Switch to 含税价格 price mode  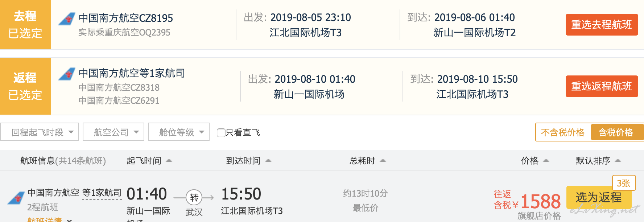616,132
